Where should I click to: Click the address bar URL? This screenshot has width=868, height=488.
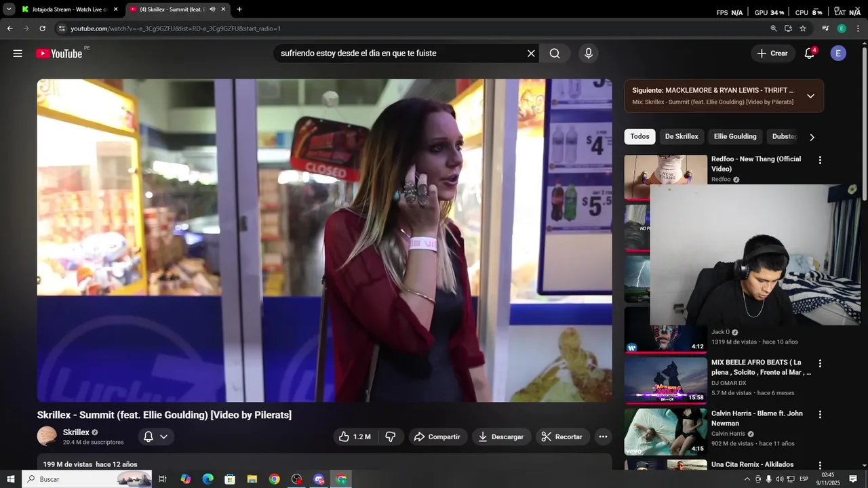(x=176, y=28)
